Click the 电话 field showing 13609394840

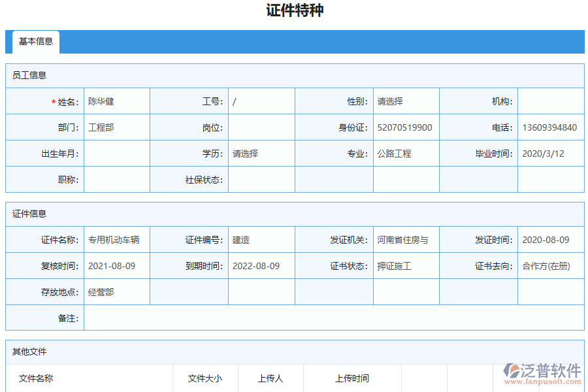pyautogui.click(x=550, y=127)
